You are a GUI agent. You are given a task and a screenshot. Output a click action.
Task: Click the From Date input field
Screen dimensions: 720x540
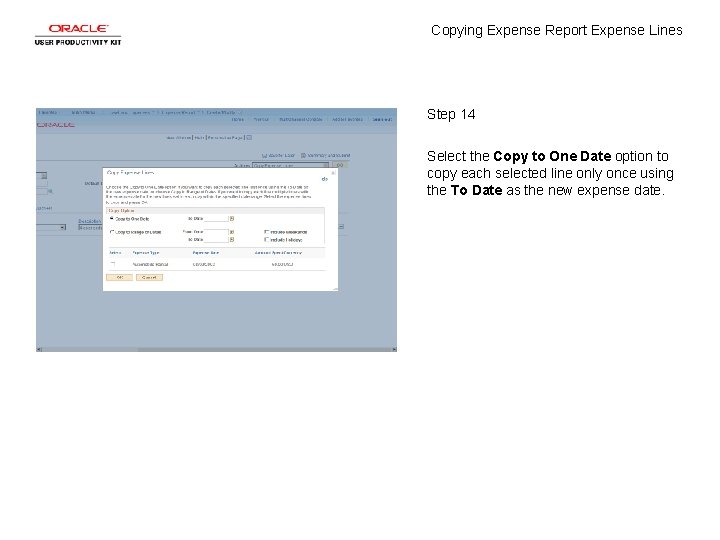coord(216,232)
